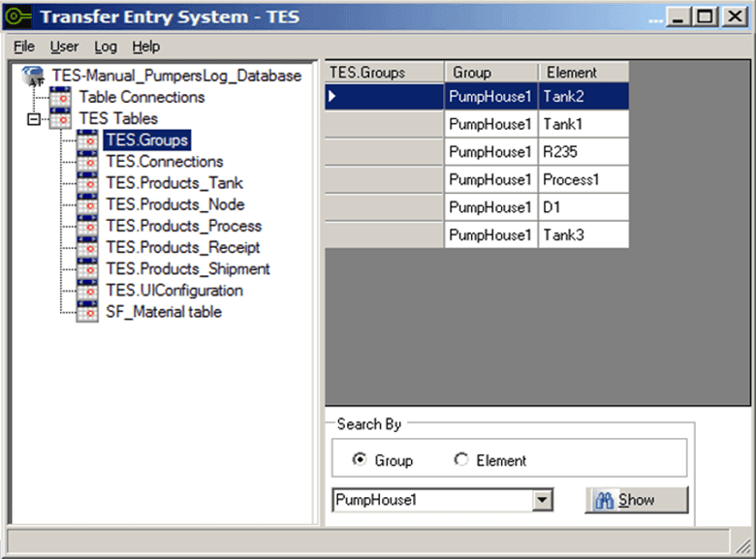
Task: Select TES.Groups in the tree
Action: [147, 140]
